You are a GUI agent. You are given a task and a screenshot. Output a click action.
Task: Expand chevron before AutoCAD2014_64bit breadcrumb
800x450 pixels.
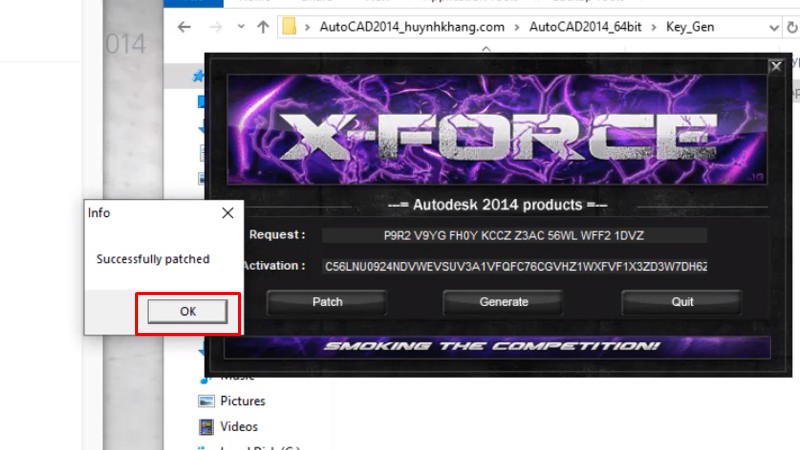click(x=517, y=27)
